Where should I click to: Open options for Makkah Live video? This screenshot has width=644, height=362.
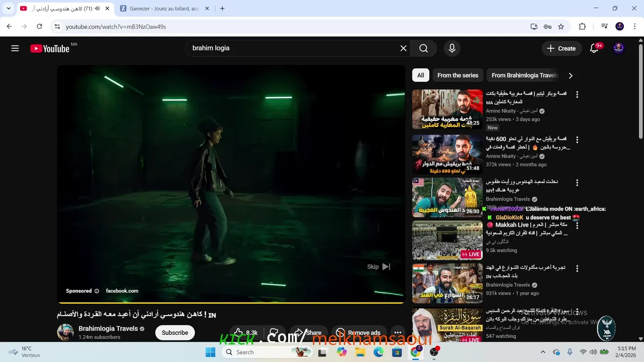(x=577, y=226)
